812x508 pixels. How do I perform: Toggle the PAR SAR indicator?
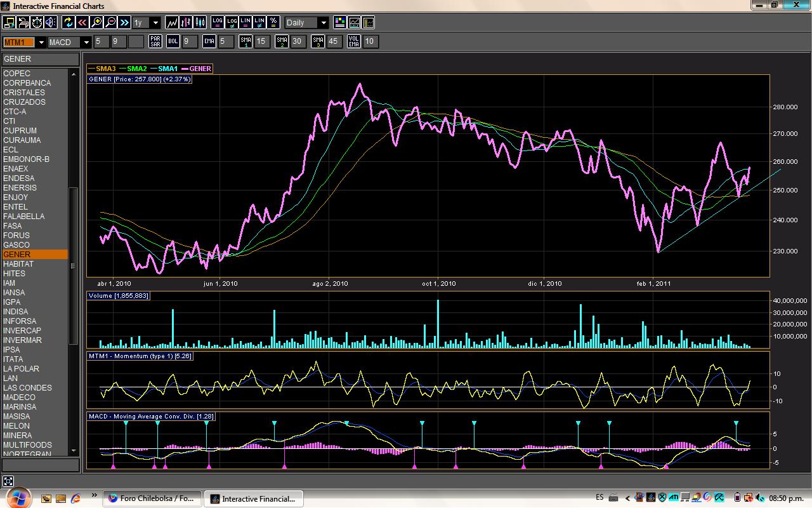(155, 42)
